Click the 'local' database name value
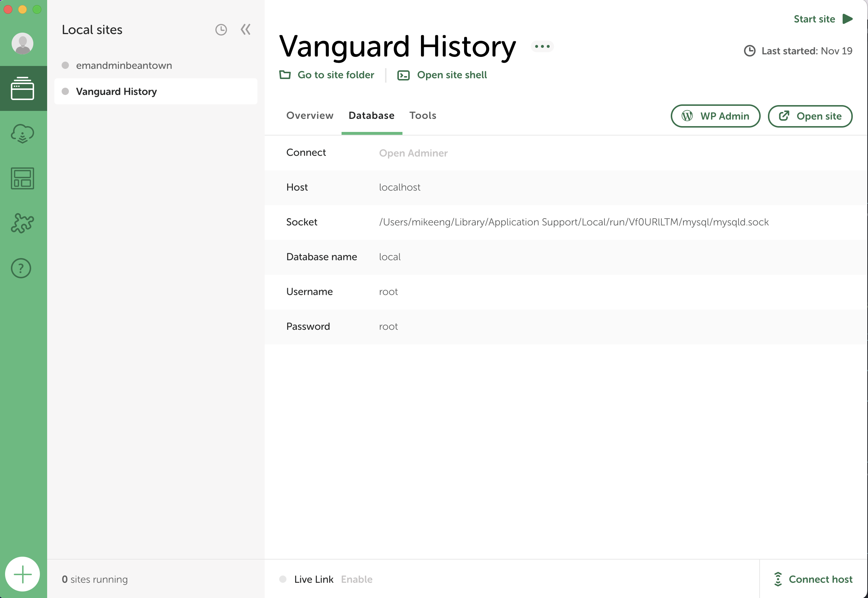 pos(390,257)
